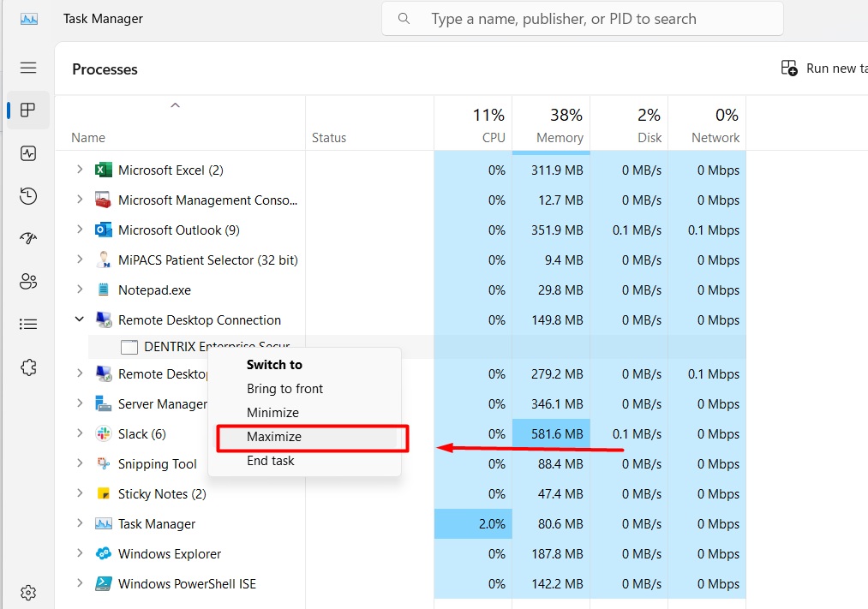Click the Sticky Notes icon
The image size is (868, 609).
click(x=104, y=493)
